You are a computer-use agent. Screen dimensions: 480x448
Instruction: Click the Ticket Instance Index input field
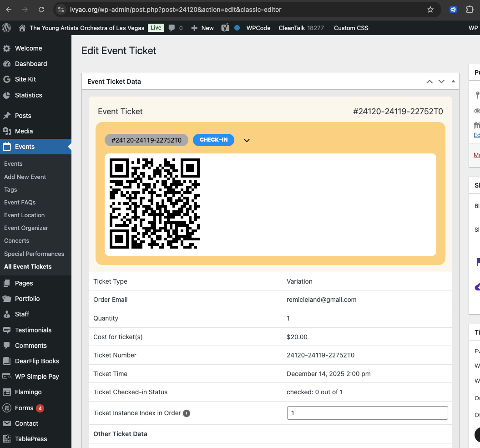click(367, 413)
